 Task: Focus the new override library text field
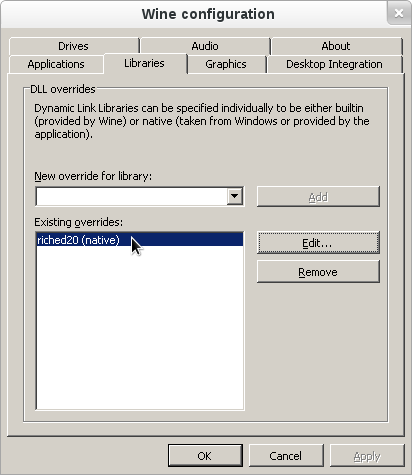pyautogui.click(x=132, y=196)
